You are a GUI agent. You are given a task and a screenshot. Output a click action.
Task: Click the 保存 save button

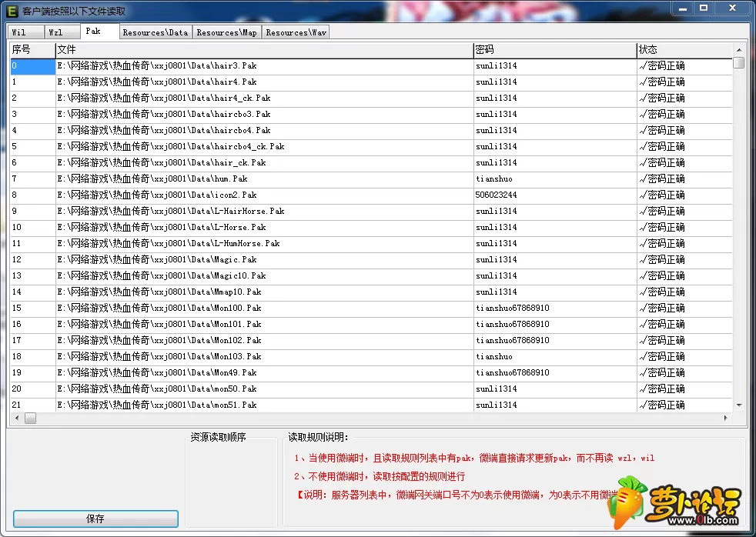pyautogui.click(x=95, y=519)
